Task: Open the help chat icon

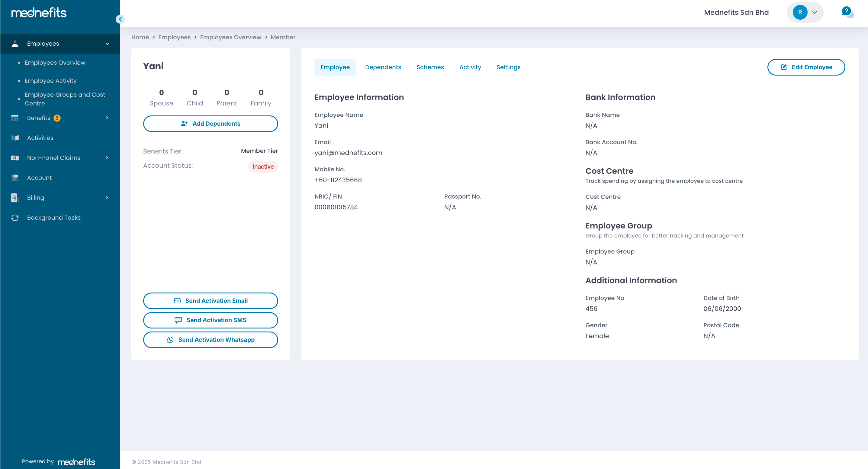Action: click(x=847, y=12)
